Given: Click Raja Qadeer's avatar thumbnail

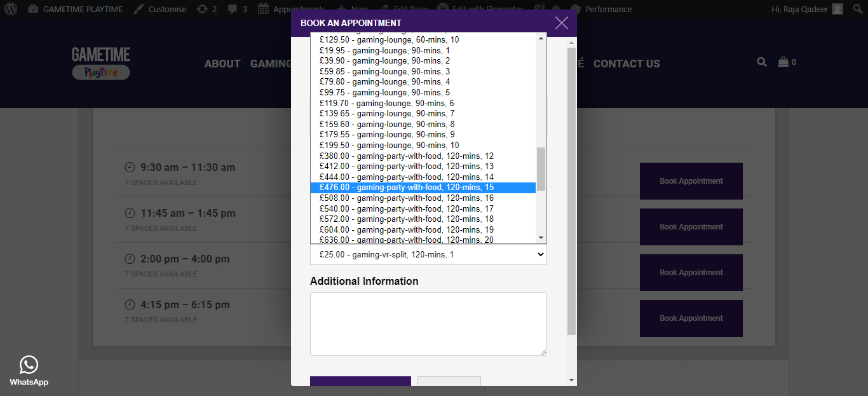Looking at the screenshot, I should tap(837, 9).
